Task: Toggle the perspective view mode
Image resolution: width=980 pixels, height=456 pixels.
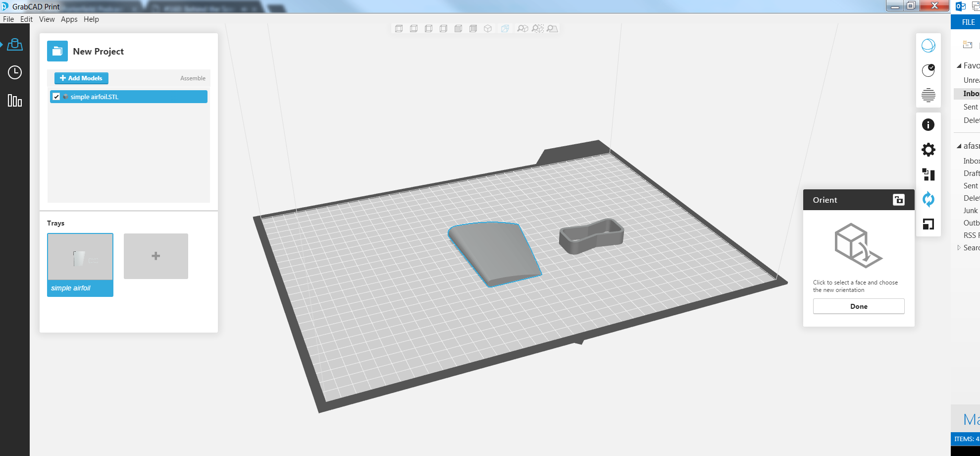Action: [x=505, y=28]
